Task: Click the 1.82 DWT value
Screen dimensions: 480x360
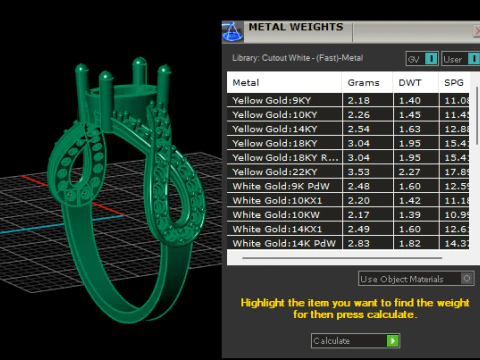Action: click(410, 243)
